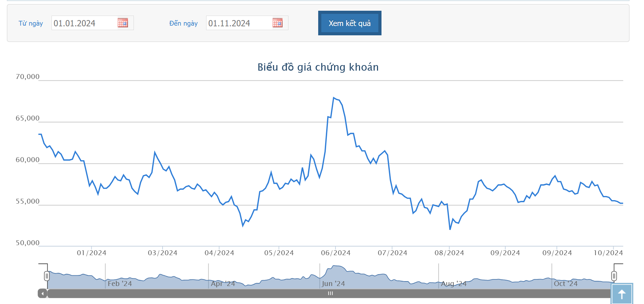Open the calendar picker for Đến ngày
This screenshot has height=304, width=644.
pyautogui.click(x=277, y=23)
